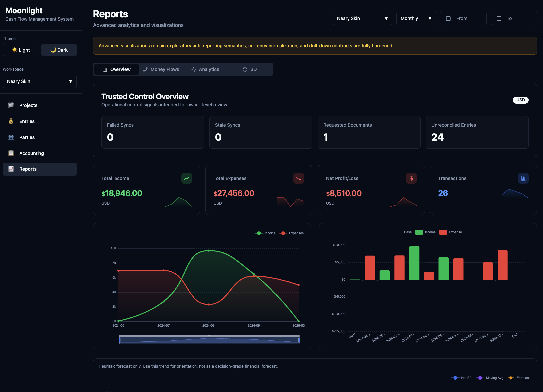Image resolution: width=543 pixels, height=392 pixels.
Task: Click the Transactions count 26
Action: 443,193
